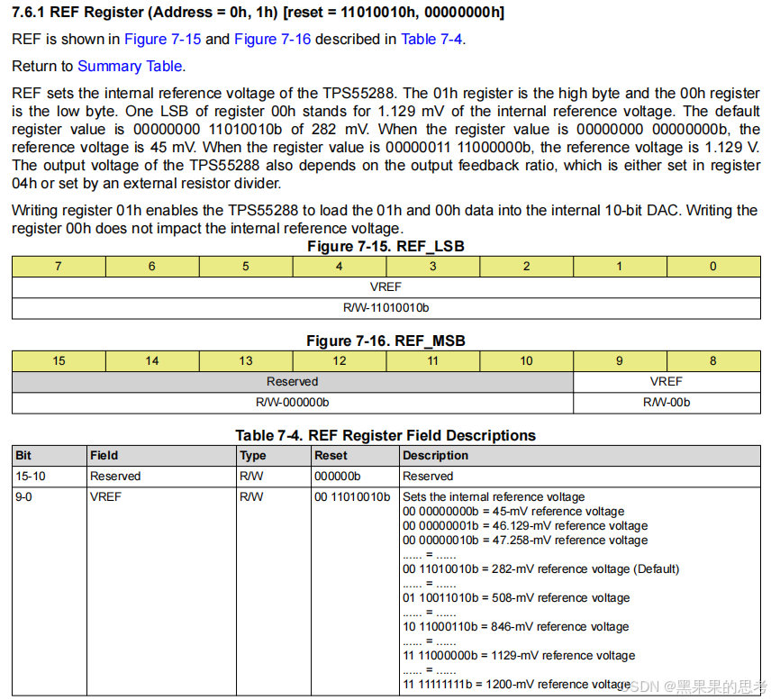
Task: Select bit 13 header cell in REF_MSB
Action: click(x=246, y=361)
